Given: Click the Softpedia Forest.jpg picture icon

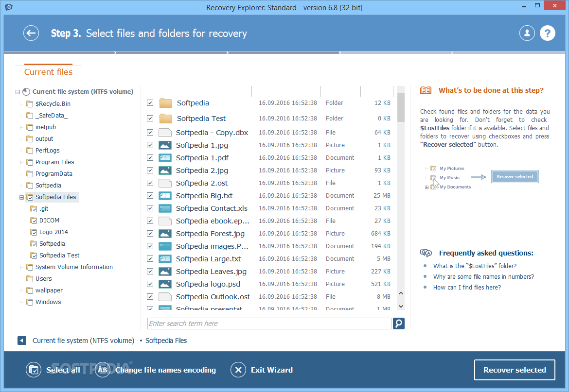Looking at the screenshot, I should (165, 234).
